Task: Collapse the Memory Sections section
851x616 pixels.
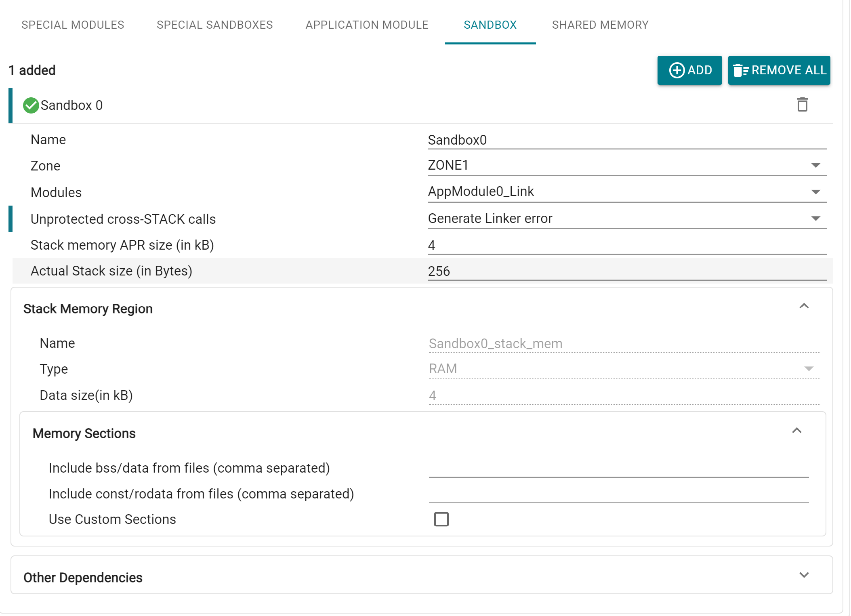Action: [x=797, y=431]
